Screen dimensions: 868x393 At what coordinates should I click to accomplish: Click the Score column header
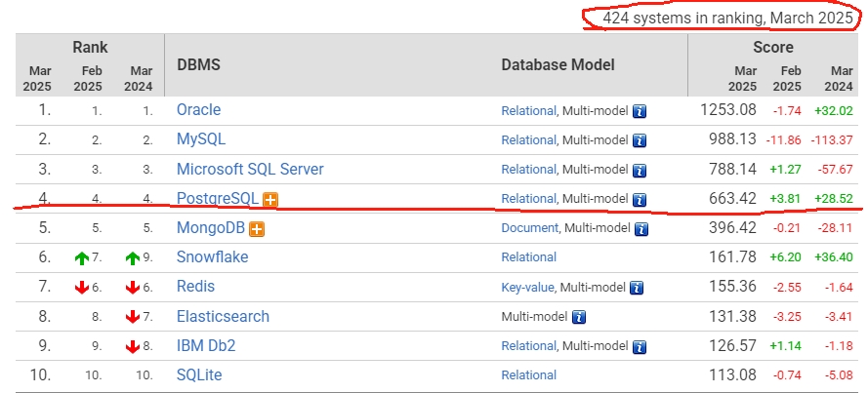(773, 48)
